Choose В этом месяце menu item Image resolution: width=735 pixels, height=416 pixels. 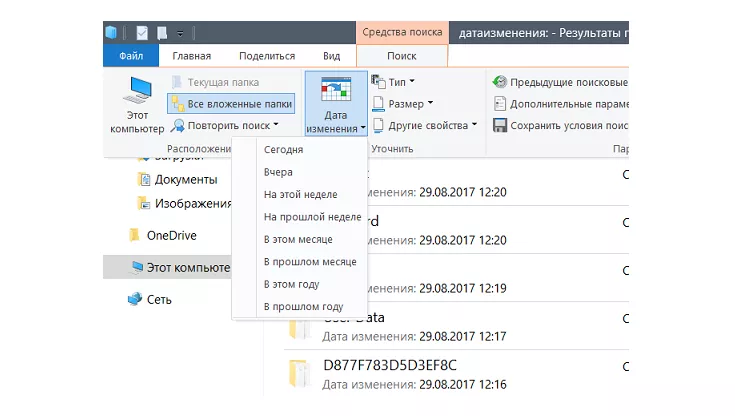pyautogui.click(x=300, y=240)
